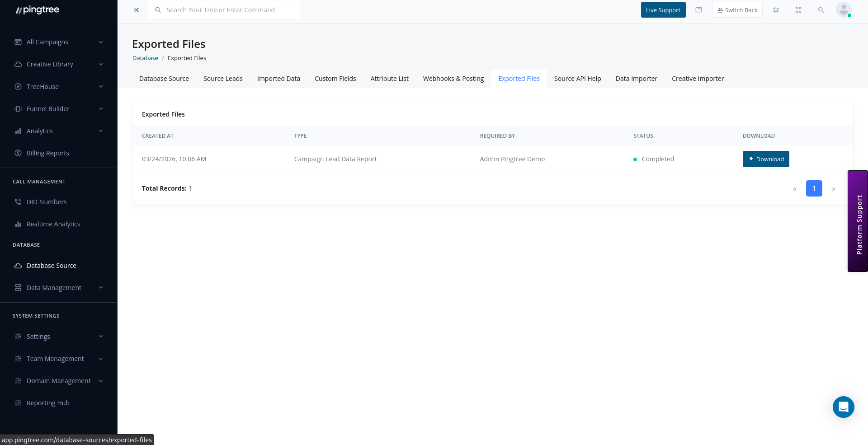868x445 pixels.
Task: Click the browser window icon next to Live Support
Action: pyautogui.click(x=698, y=9)
